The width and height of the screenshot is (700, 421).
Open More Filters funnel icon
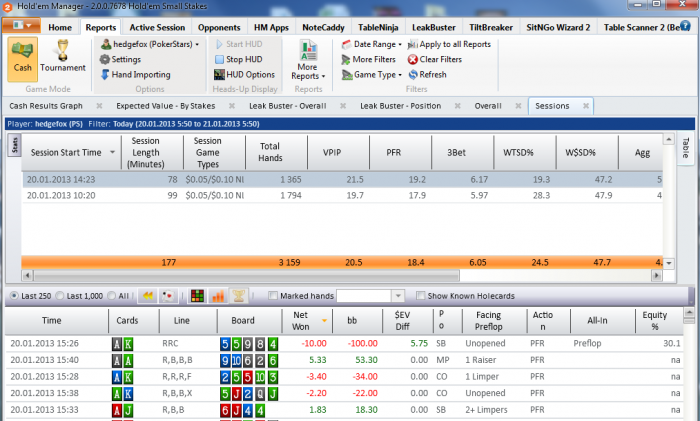pos(346,59)
